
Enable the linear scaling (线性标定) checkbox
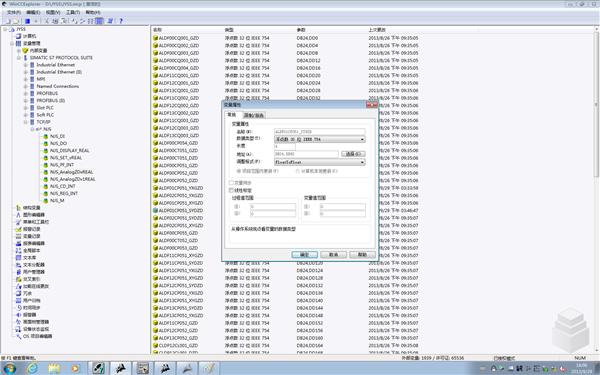[x=231, y=190]
